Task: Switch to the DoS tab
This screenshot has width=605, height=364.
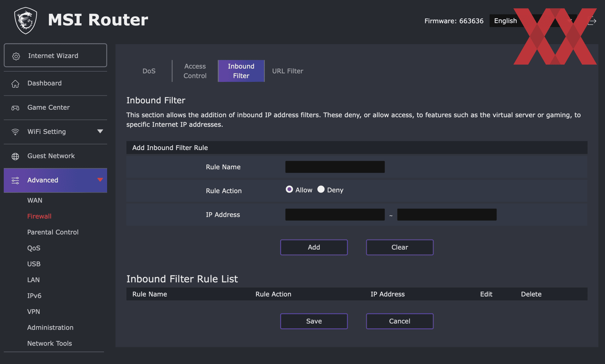Action: (x=149, y=71)
